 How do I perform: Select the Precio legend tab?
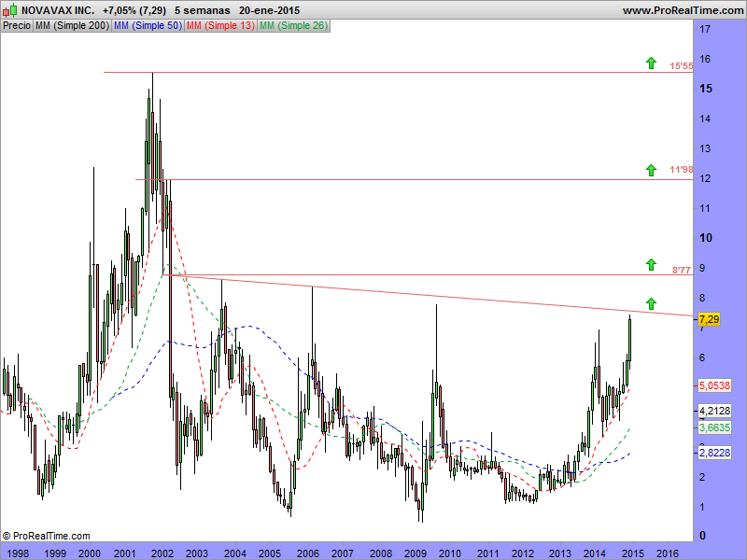coord(17,26)
